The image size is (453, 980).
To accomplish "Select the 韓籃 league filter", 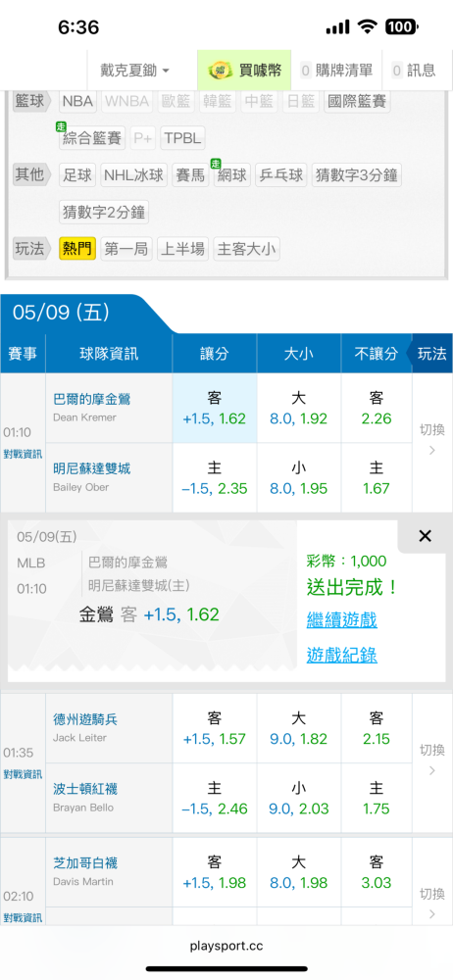I will (217, 101).
